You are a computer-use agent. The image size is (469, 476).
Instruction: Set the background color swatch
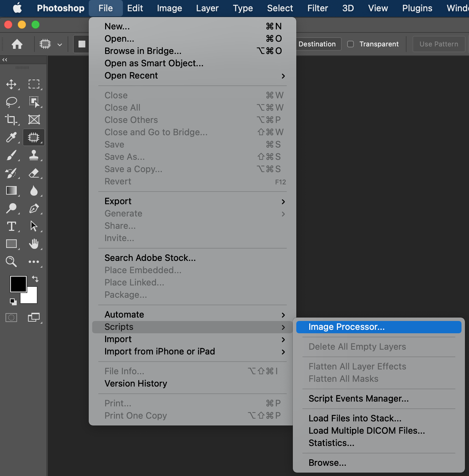[31, 298]
